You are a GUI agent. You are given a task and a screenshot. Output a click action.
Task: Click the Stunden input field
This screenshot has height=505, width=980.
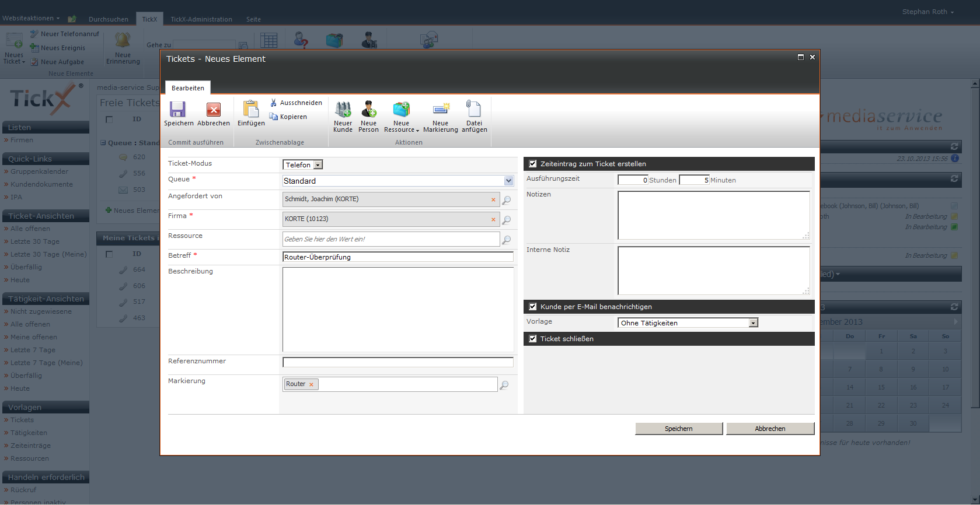tap(633, 180)
